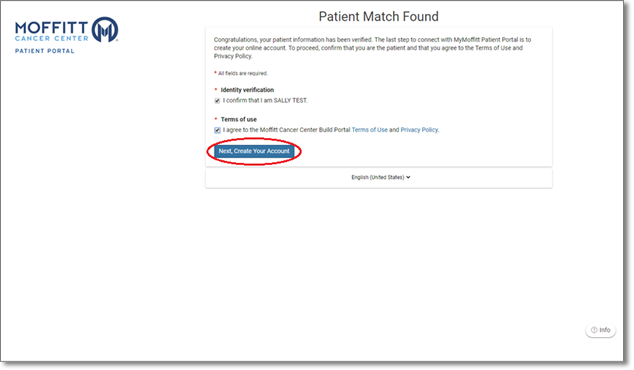
Task: Click the 'Terms of use' section heading
Action: point(239,119)
